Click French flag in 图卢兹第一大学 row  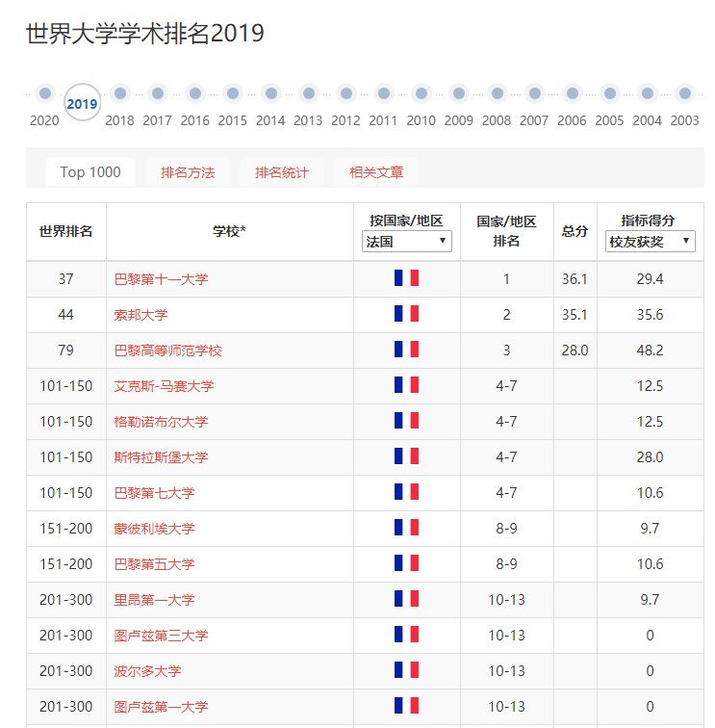[x=406, y=706]
